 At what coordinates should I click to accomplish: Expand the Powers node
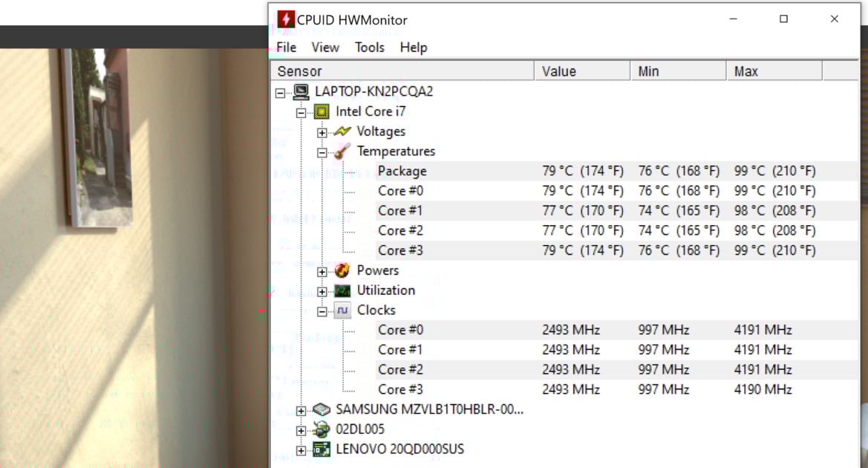tap(322, 272)
